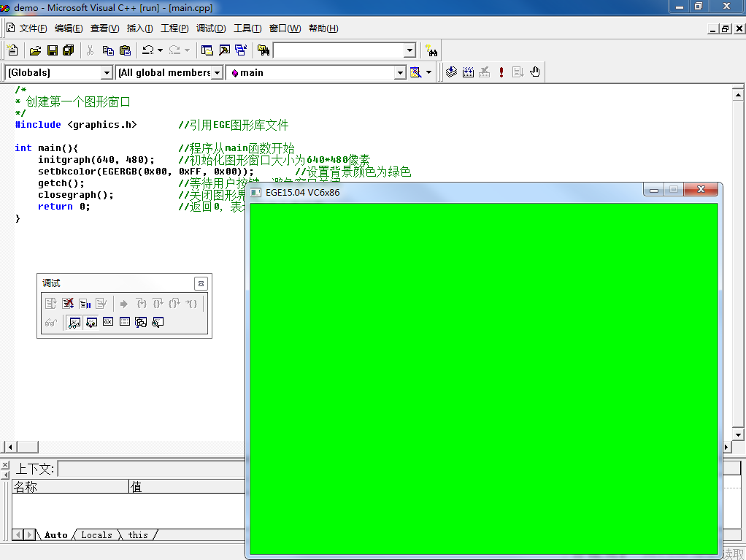The image size is (746, 560).
Task: Click the Save All toolbar icon
Action: 69,50
